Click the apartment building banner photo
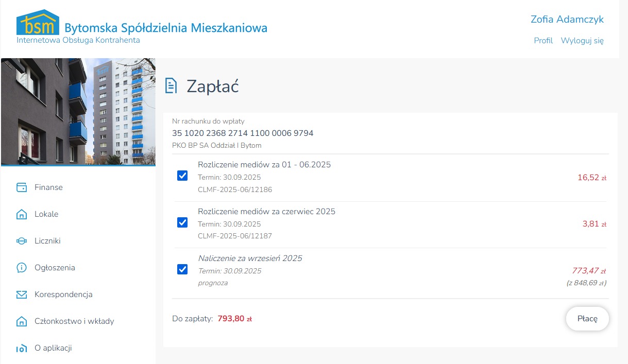Screen dimensions: 628x364 [78, 111]
